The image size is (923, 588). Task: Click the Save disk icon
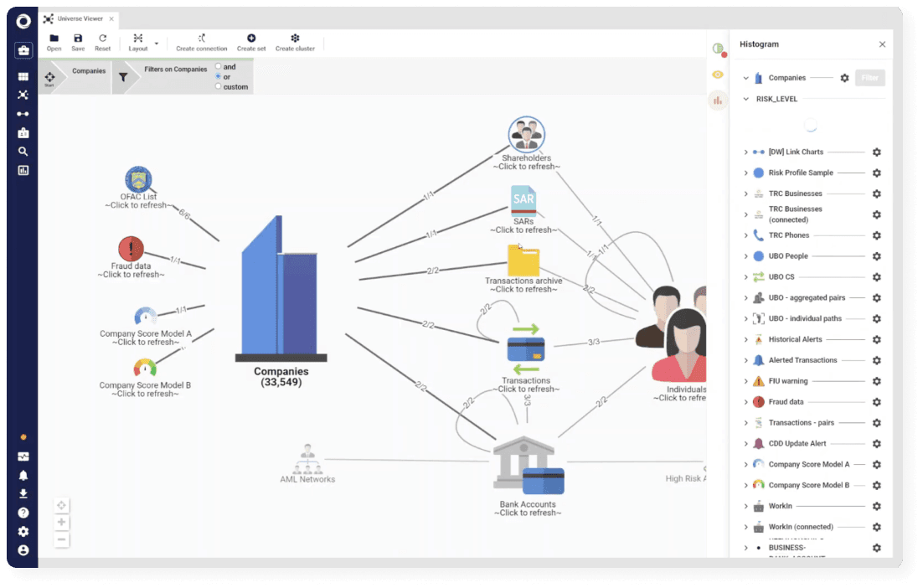[x=78, y=39]
